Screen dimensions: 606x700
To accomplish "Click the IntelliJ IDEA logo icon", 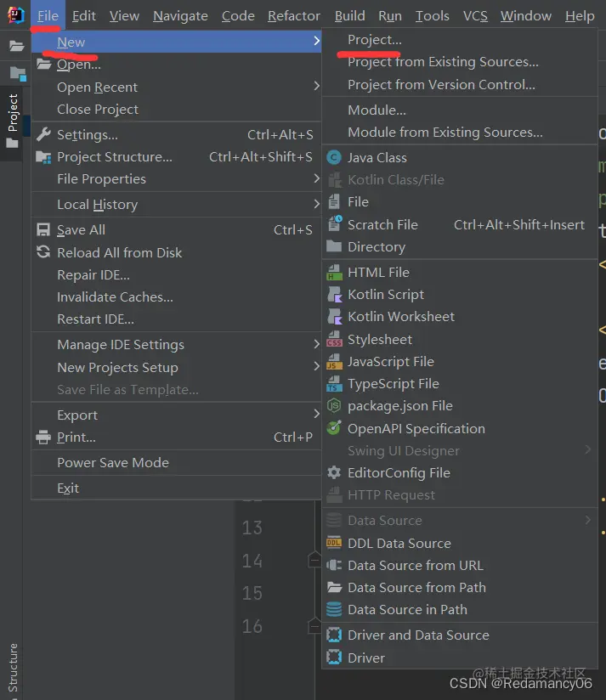I will pos(15,14).
